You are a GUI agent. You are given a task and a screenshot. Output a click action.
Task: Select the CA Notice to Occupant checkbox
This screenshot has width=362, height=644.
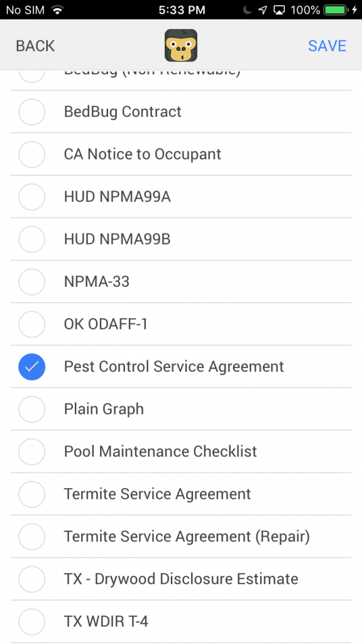pos(31,155)
